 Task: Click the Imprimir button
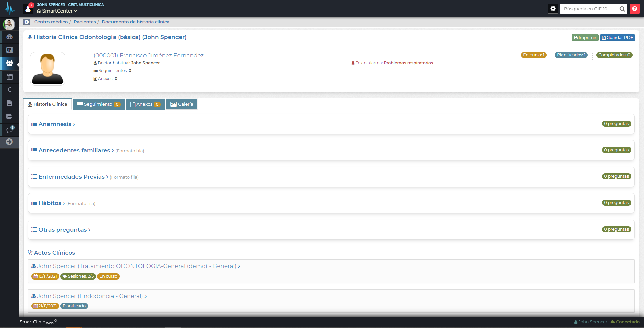click(585, 38)
